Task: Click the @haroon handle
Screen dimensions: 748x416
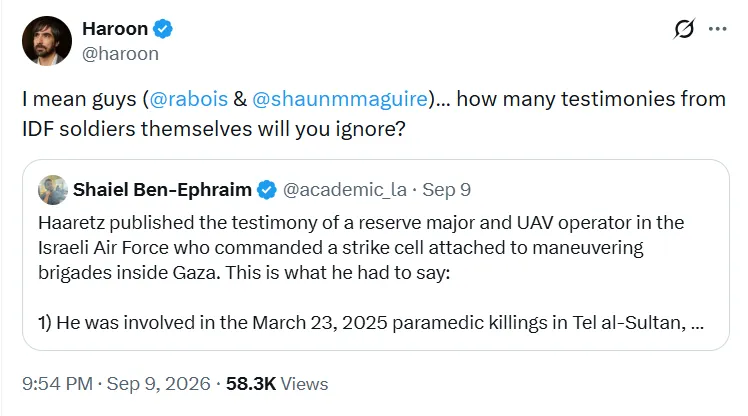Action: tap(120, 54)
